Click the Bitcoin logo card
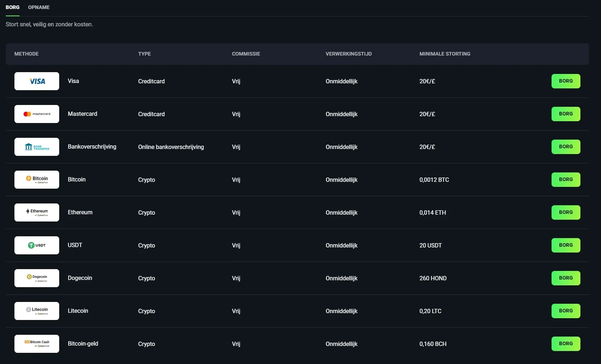Image resolution: width=601 pixels, height=364 pixels. click(37, 180)
